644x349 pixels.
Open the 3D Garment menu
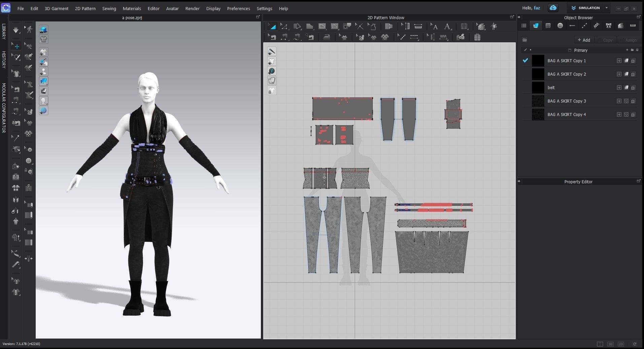(56, 8)
